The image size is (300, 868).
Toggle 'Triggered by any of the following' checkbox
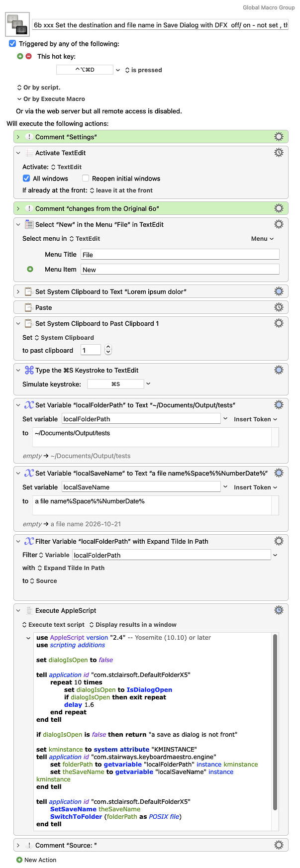[x=12, y=44]
